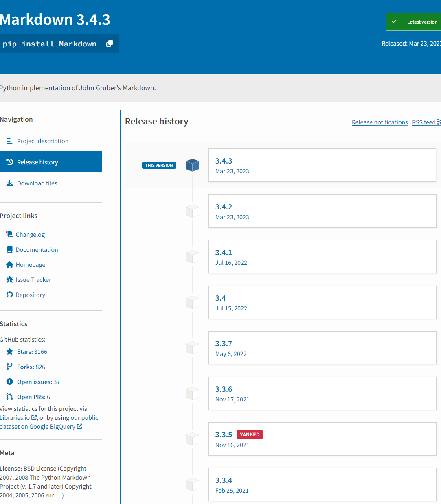Open the Changelog project link
Image resolution: width=441 pixels, height=504 pixels.
click(x=30, y=235)
